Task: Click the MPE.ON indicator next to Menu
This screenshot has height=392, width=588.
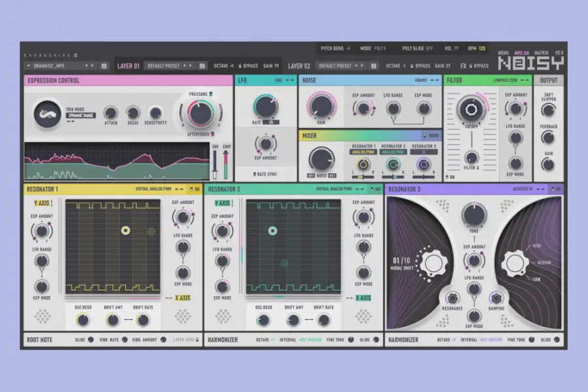Action: pos(521,52)
